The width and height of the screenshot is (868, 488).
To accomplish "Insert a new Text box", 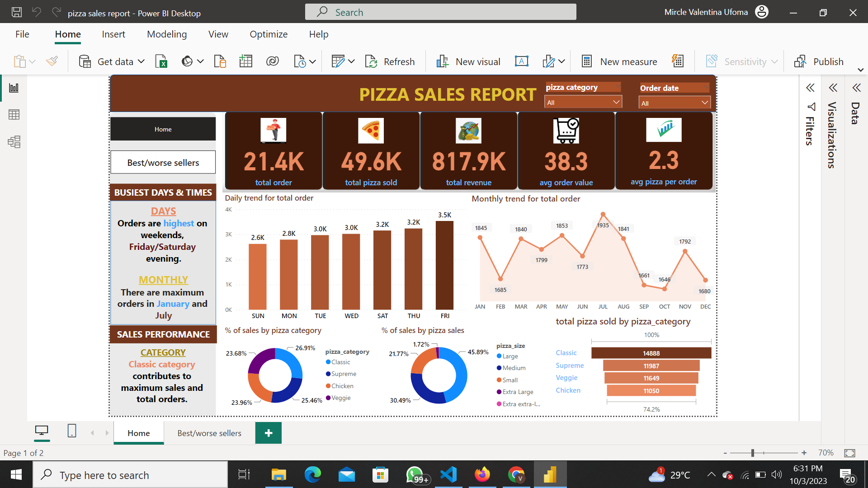I will (522, 61).
